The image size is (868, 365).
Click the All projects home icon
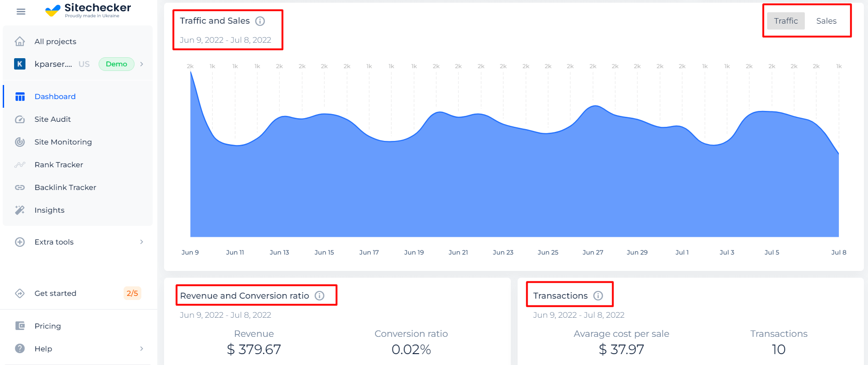pyautogui.click(x=20, y=41)
